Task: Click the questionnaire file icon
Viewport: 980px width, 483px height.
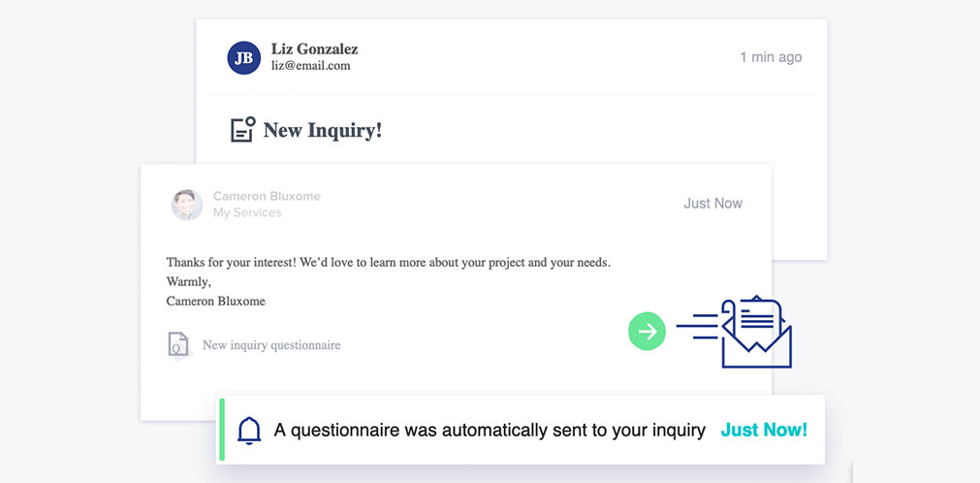Action: point(178,344)
